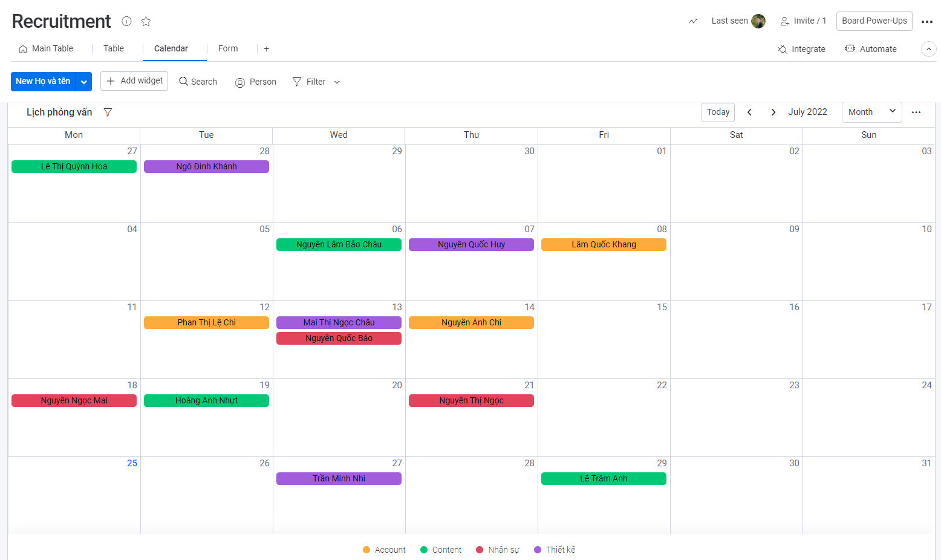The height and width of the screenshot is (560, 941).
Task: Open the calendar widget three-dot menu
Action: coord(916,112)
